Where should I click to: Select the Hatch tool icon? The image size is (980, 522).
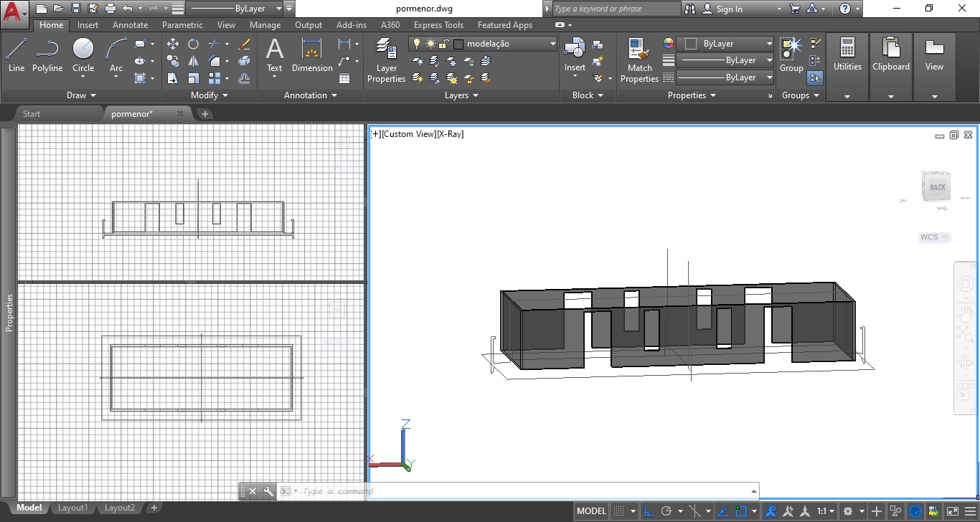139,78
